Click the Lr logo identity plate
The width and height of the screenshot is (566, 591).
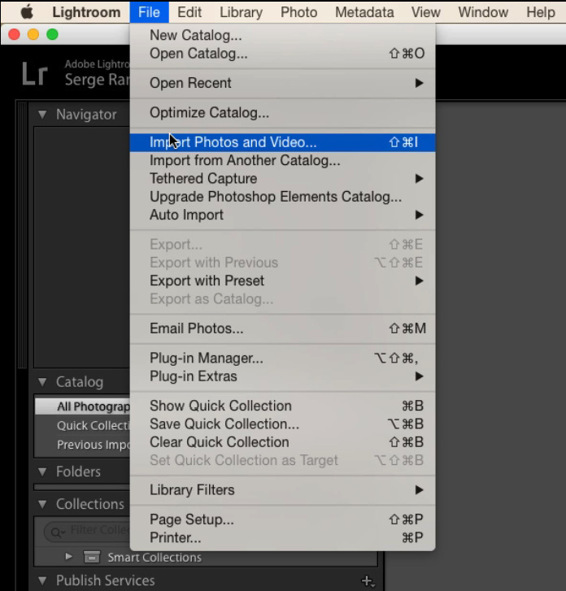pos(35,73)
